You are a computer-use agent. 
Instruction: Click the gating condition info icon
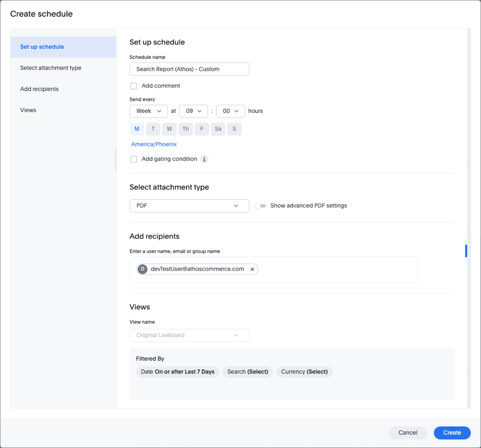pyautogui.click(x=204, y=159)
